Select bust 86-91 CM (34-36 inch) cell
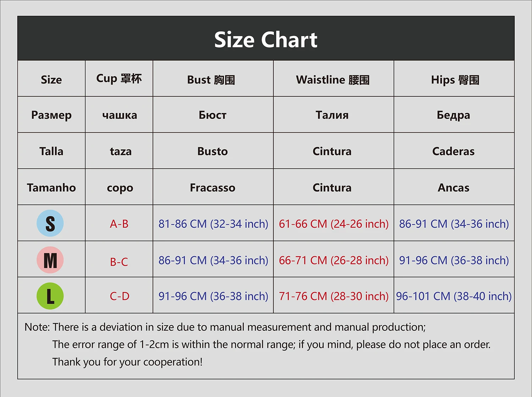Image resolution: width=532 pixels, height=397 pixels. point(213,259)
